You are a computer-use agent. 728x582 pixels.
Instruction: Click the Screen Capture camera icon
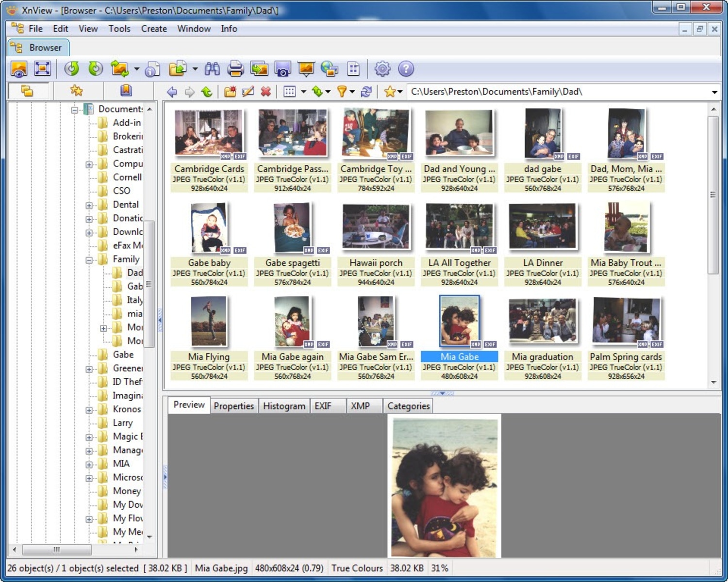pos(282,69)
